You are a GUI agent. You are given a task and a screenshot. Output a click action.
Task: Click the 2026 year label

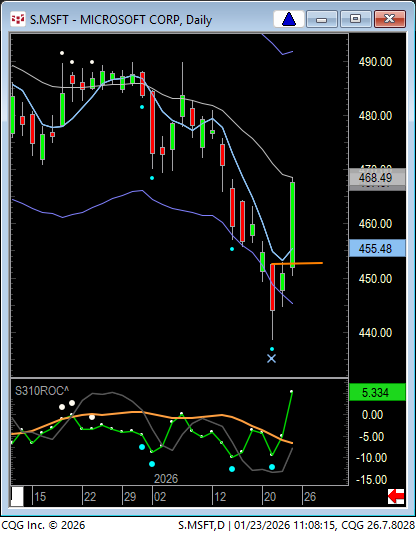[x=166, y=479]
